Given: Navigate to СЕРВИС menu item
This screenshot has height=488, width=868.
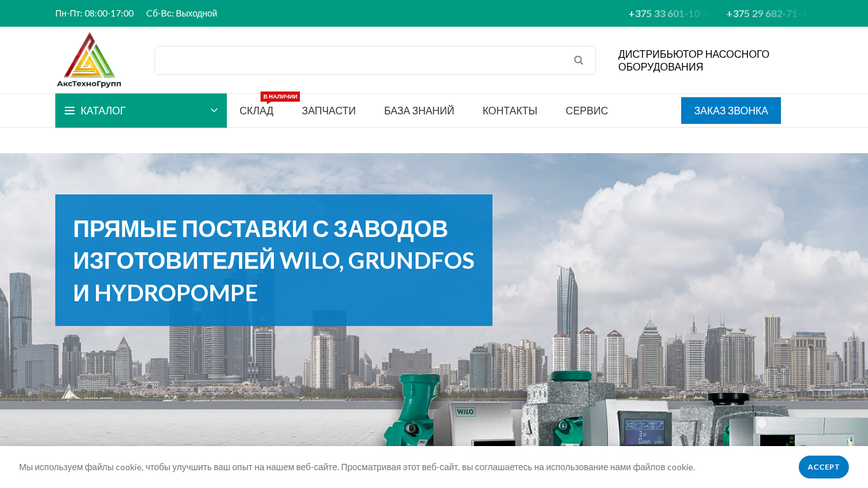Looking at the screenshot, I should 587,111.
